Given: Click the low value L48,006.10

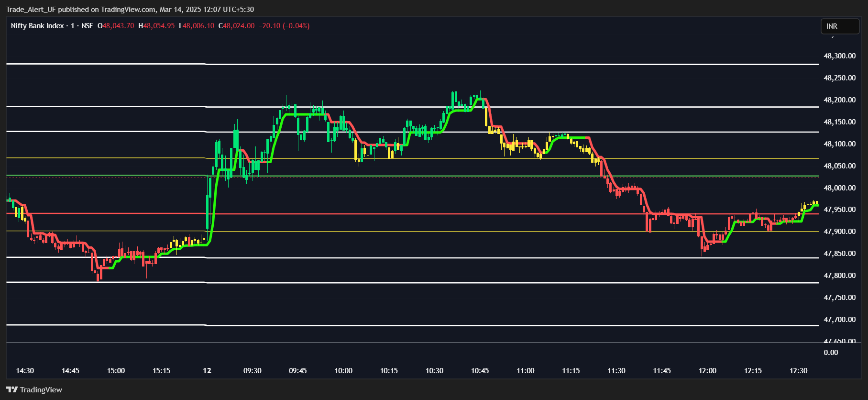Looking at the screenshot, I should pos(197,26).
